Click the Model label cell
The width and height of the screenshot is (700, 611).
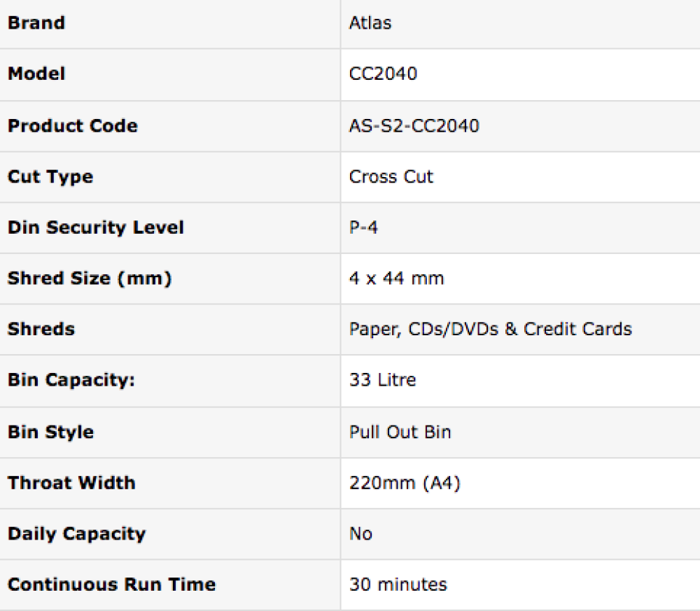point(36,73)
